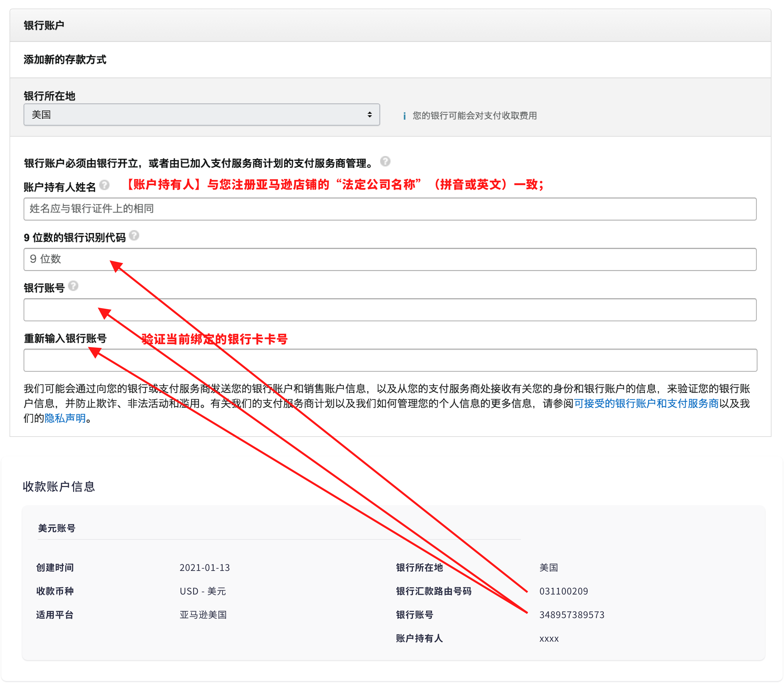Open 可接受的银行账户和支付服务商 link
Viewport: 784px width, 683px height.
646,403
